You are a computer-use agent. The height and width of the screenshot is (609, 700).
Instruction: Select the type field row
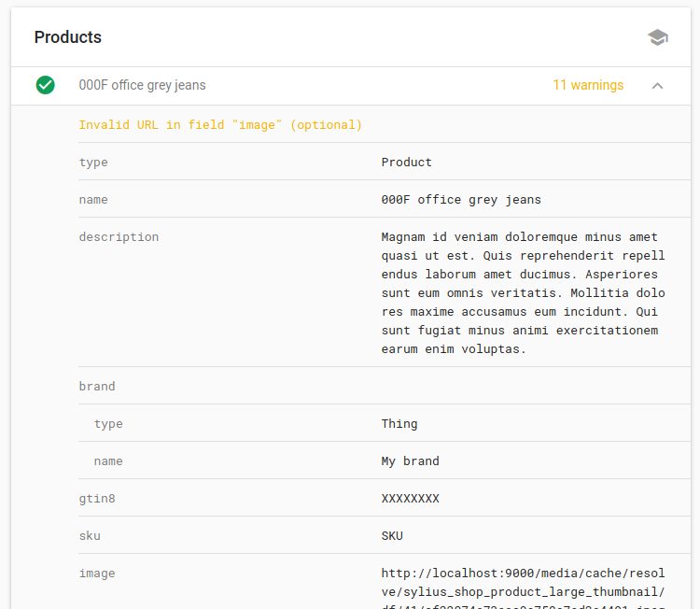pos(93,162)
